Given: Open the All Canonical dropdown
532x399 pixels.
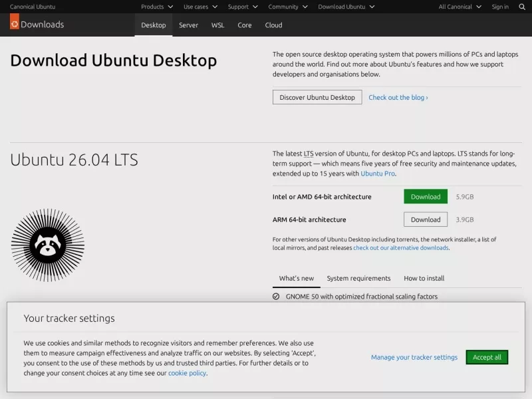Looking at the screenshot, I should click(460, 7).
